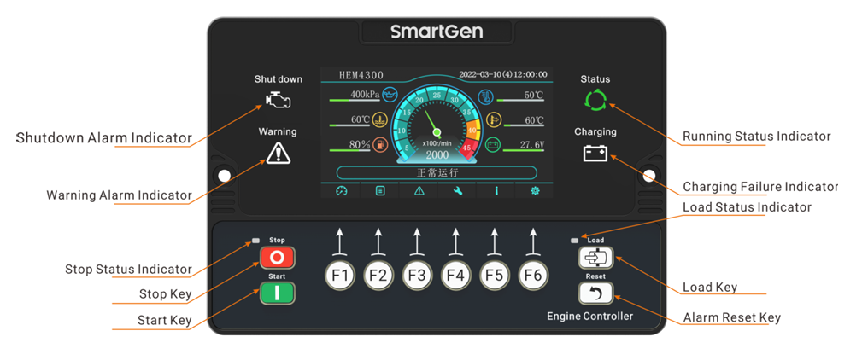Image resolution: width=868 pixels, height=337 pixels.
Task: Click the SmartGen brand logo
Action: [437, 32]
